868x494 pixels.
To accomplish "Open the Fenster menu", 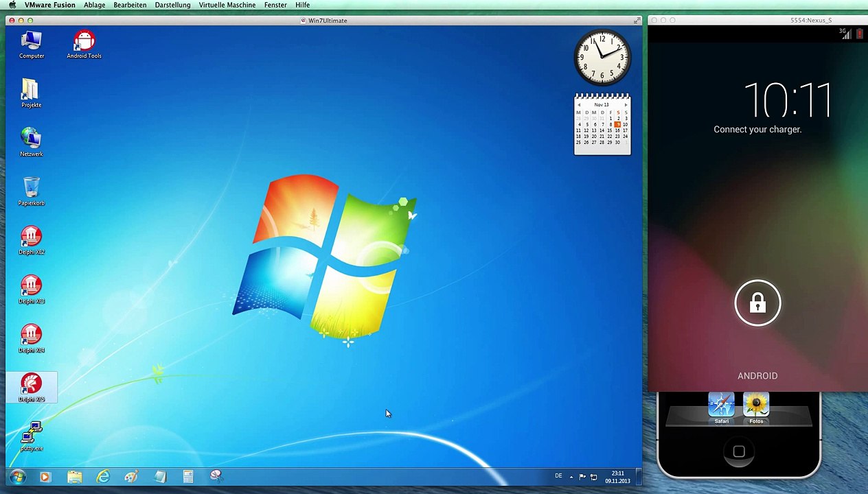I will (275, 5).
